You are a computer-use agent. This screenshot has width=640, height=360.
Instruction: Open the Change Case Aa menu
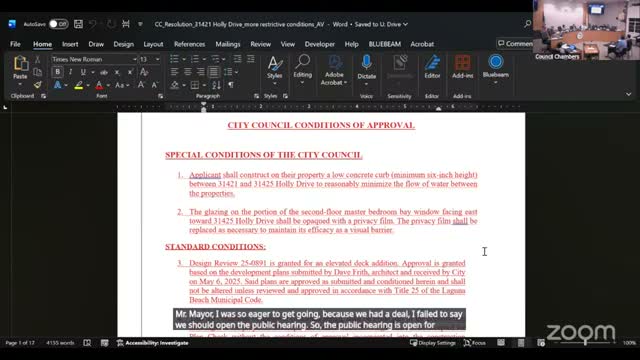click(122, 85)
